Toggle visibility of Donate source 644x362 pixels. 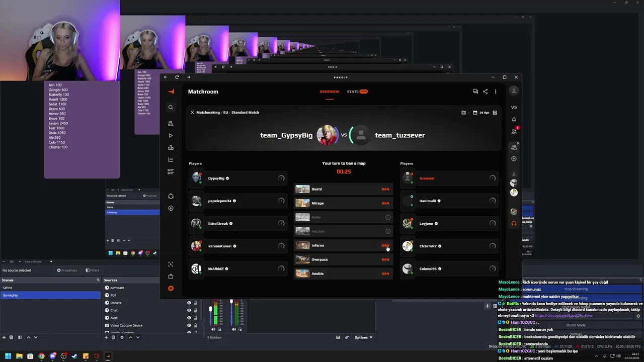[189, 303]
